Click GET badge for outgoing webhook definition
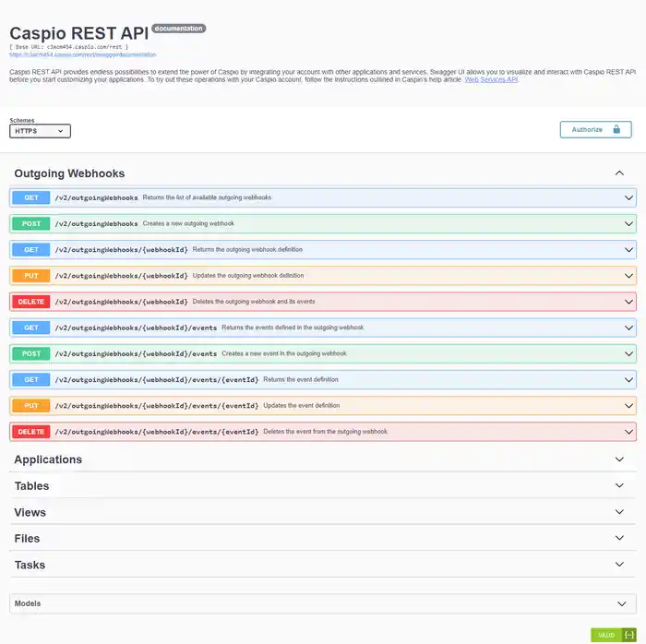This screenshot has height=644, width=646. point(30,249)
